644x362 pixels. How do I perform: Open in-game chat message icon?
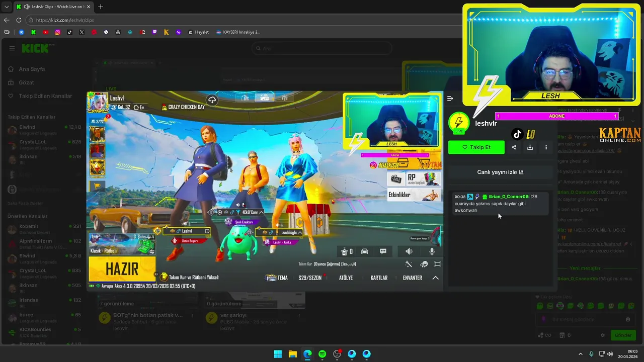[x=383, y=251]
